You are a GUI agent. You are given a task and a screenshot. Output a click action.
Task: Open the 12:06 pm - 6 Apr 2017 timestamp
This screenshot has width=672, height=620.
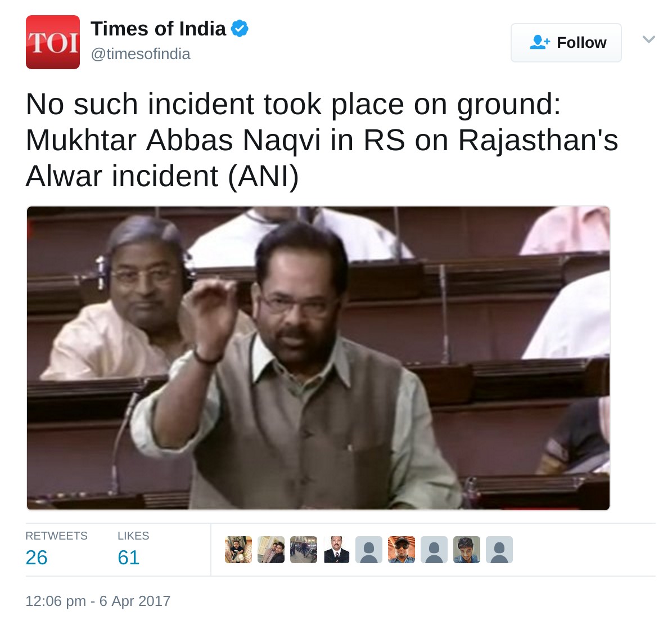(98, 601)
